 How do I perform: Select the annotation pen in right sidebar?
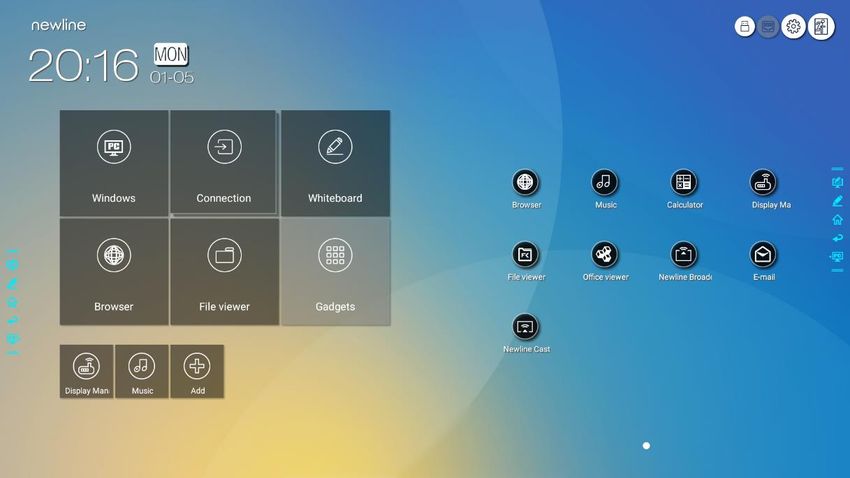click(x=838, y=201)
